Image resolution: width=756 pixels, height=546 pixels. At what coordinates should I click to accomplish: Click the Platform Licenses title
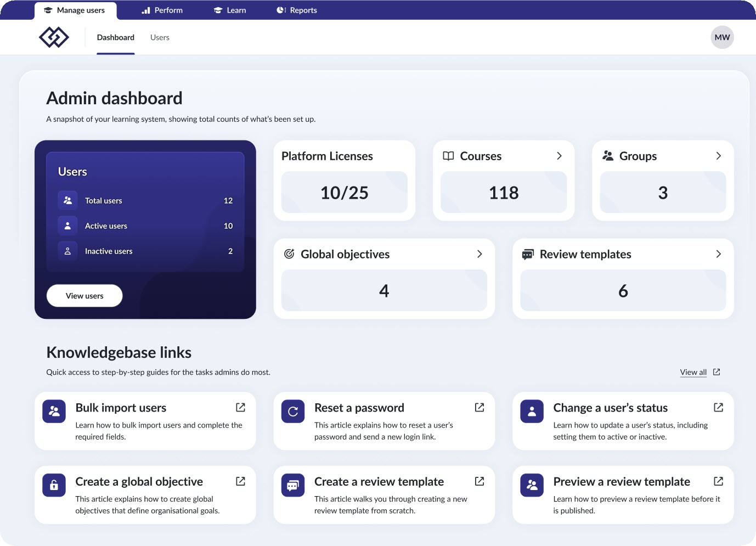click(327, 156)
